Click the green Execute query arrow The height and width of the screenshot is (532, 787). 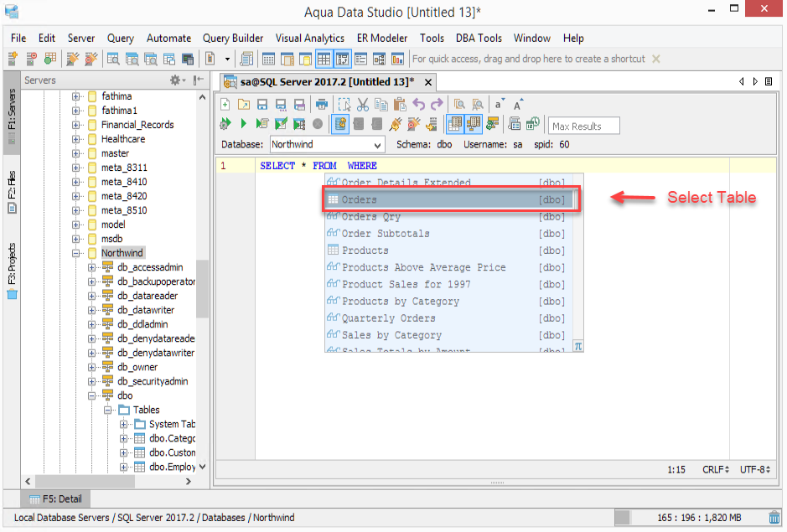pyautogui.click(x=243, y=123)
